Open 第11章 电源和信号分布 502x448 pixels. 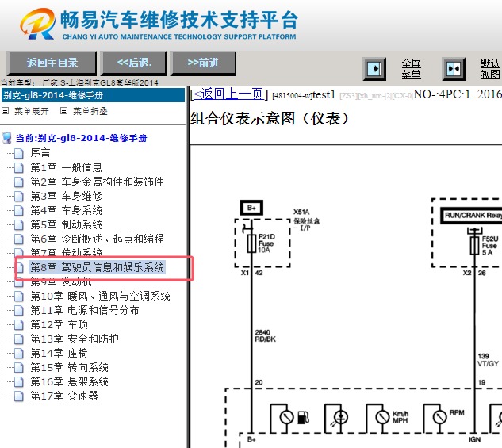coord(85,310)
